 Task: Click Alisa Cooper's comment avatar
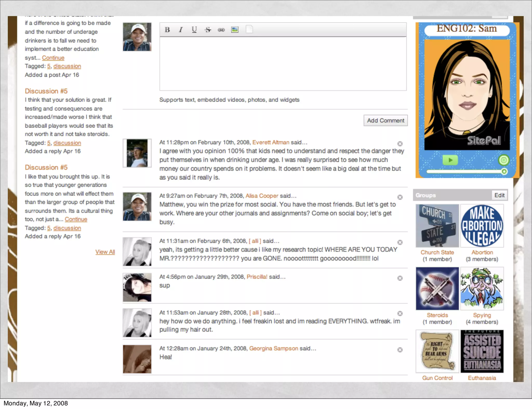point(137,206)
